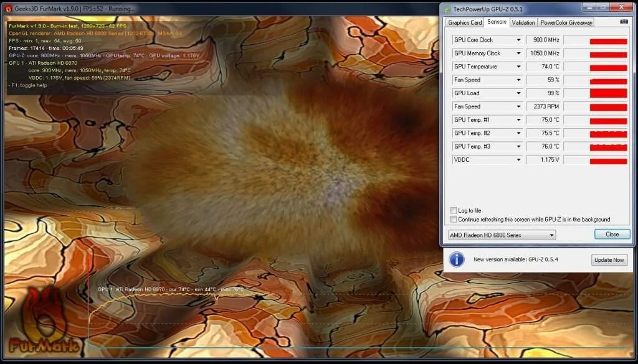Screen dimensions: 638x364
Task: Click the 1.175 V VDDC value
Action: tap(545, 160)
